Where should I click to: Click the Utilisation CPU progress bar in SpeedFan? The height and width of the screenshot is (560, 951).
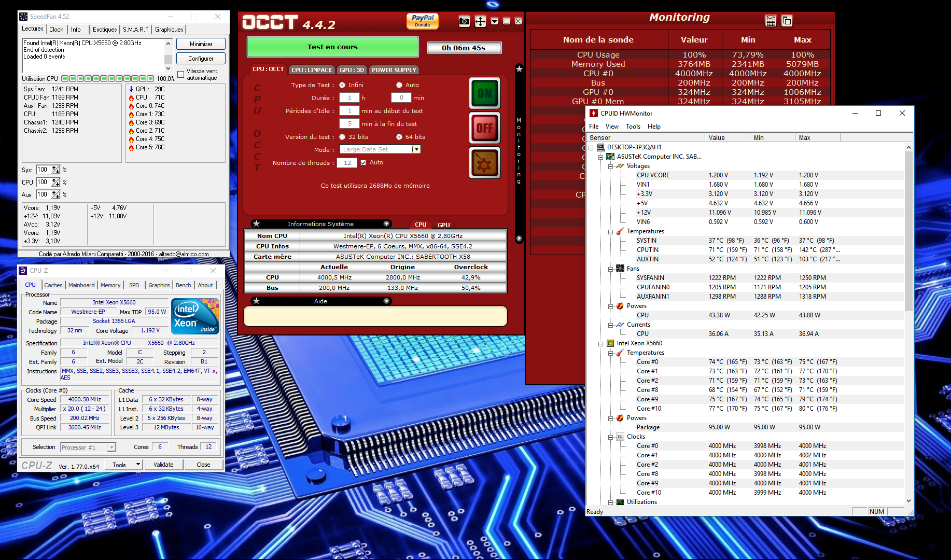tap(107, 79)
